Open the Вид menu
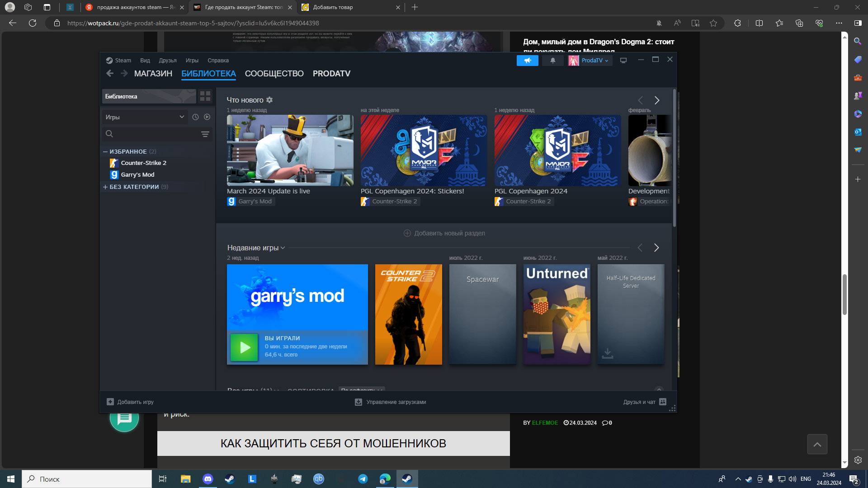The width and height of the screenshot is (868, 488). (145, 61)
